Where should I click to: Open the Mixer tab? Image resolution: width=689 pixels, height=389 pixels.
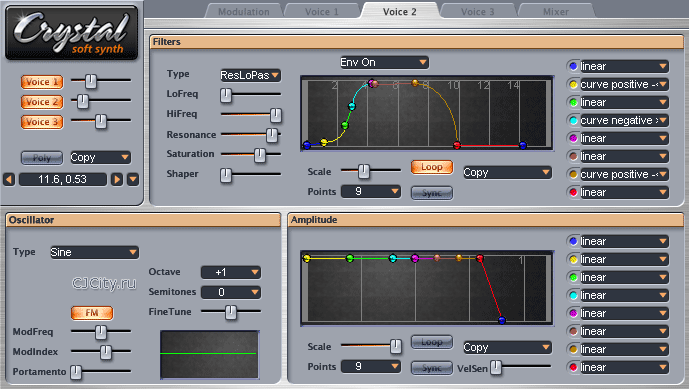556,11
